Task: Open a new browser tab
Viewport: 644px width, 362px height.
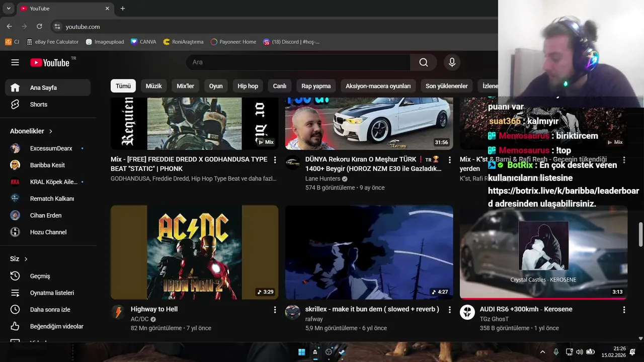Action: [122, 9]
